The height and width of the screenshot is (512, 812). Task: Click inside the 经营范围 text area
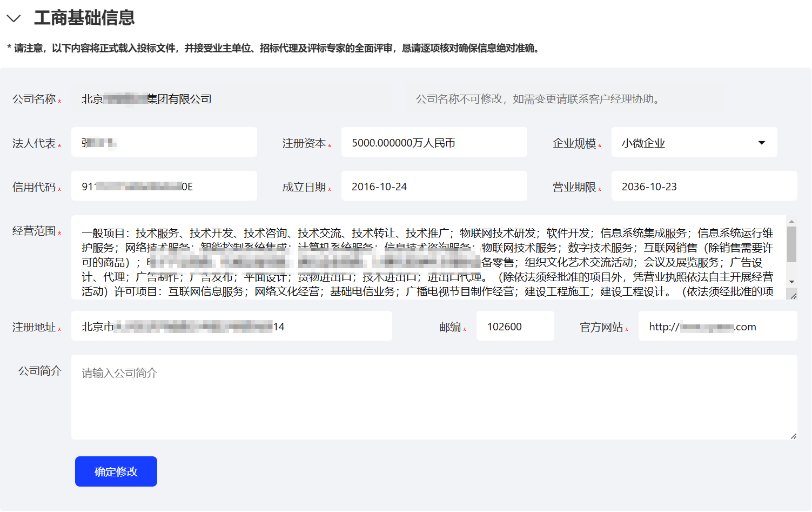tap(427, 257)
